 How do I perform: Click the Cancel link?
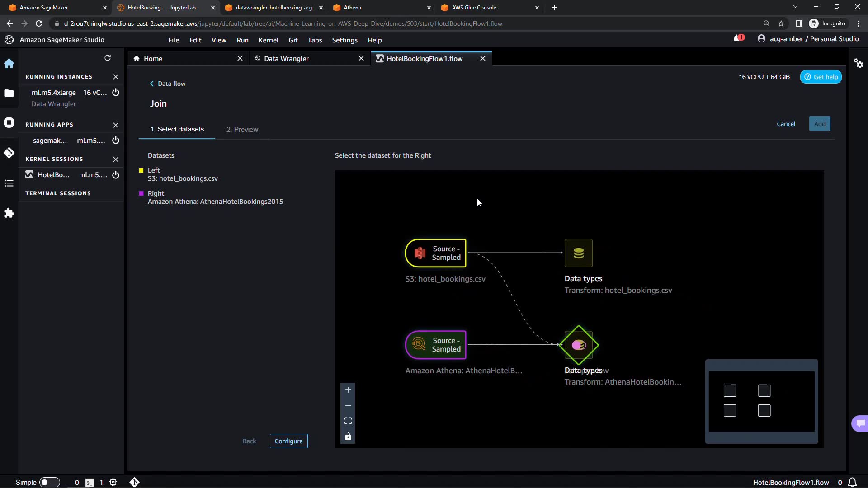[786, 124]
